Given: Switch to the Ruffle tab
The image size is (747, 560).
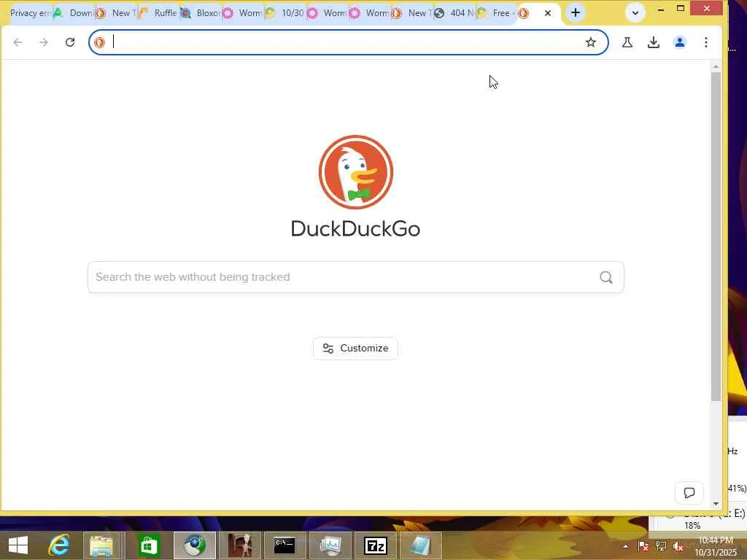Looking at the screenshot, I should [158, 13].
